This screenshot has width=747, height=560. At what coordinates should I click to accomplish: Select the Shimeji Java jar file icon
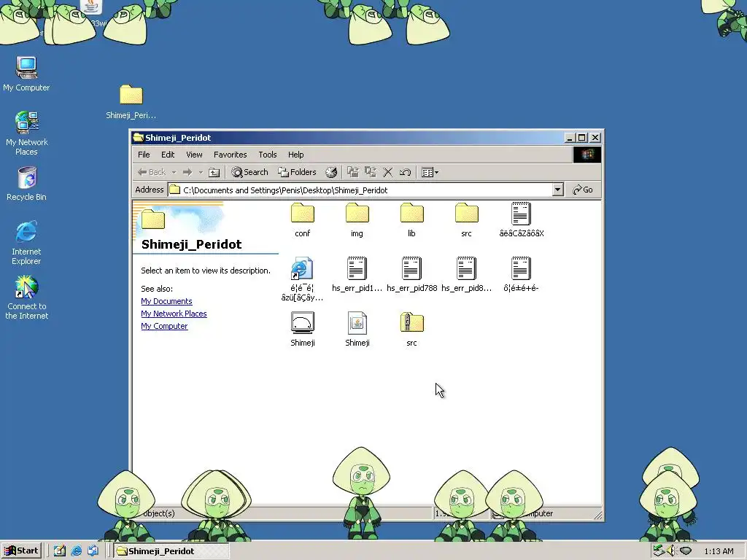coord(357,323)
